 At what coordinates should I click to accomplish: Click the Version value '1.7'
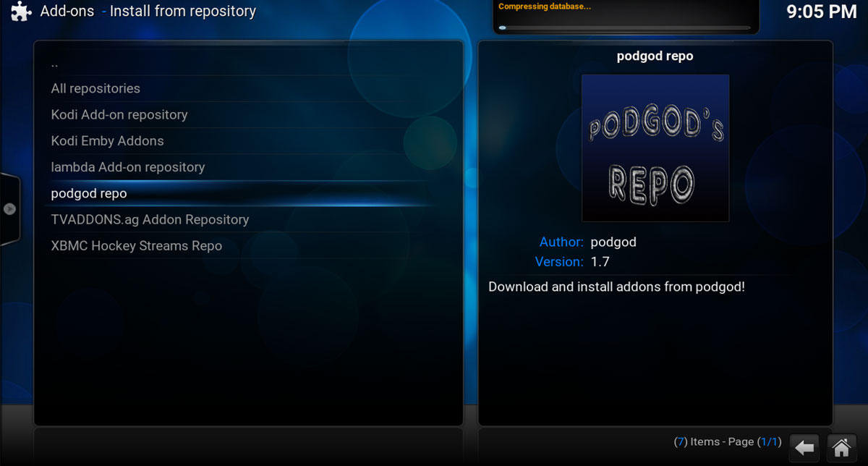click(600, 262)
